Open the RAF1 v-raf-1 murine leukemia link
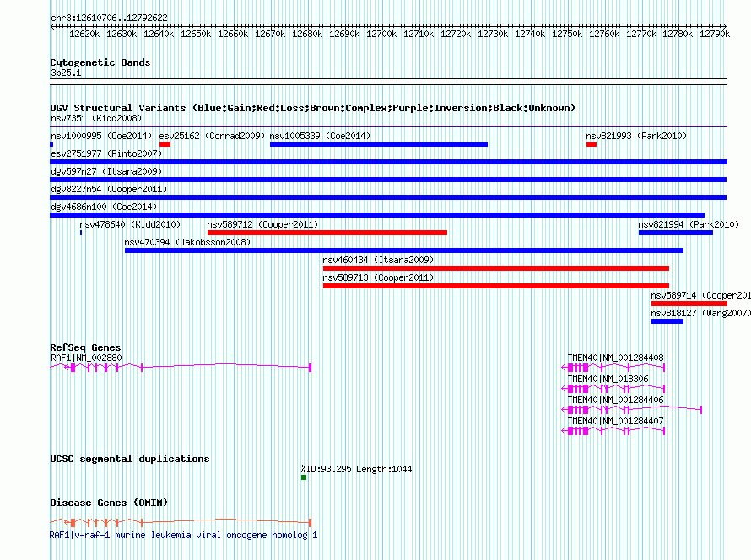751x560 pixels. click(183, 535)
